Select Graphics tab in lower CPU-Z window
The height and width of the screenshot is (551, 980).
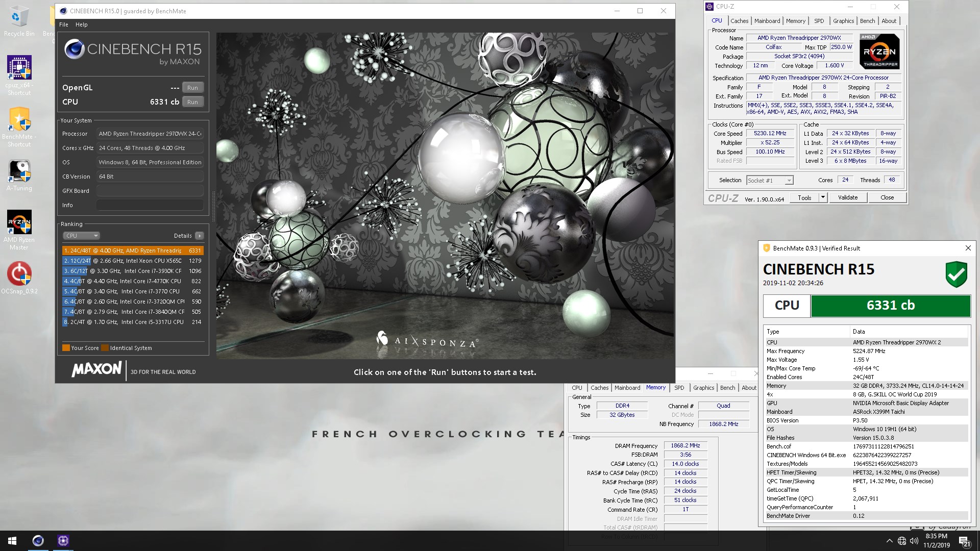point(703,388)
